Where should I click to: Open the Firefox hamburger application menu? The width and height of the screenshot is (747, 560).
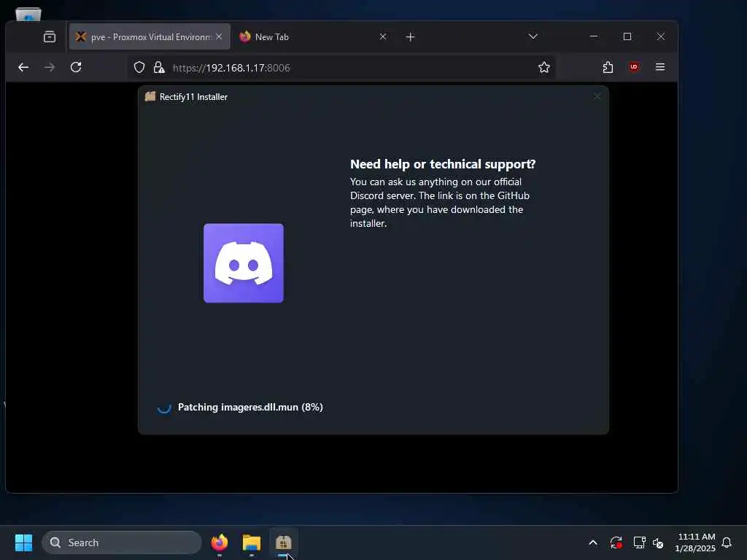(659, 67)
